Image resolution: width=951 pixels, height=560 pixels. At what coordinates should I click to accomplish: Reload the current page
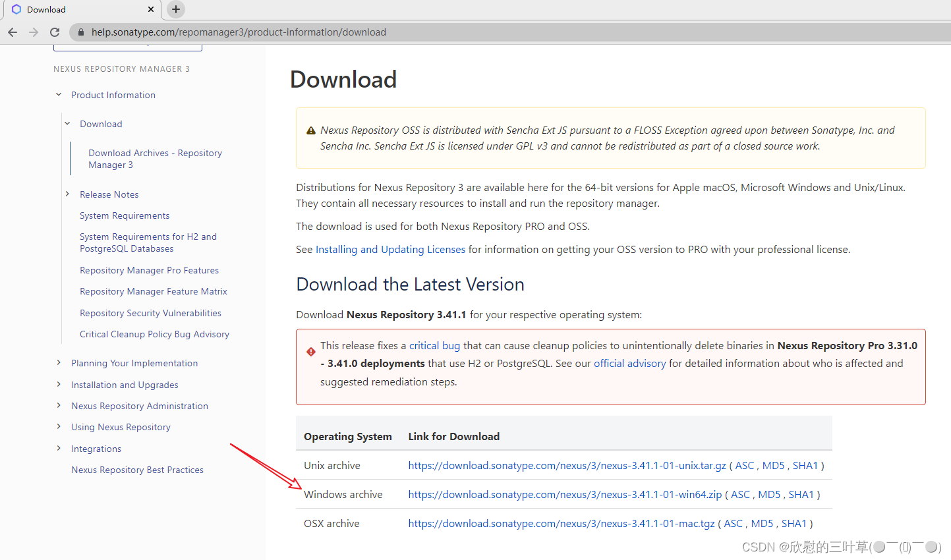pyautogui.click(x=55, y=32)
